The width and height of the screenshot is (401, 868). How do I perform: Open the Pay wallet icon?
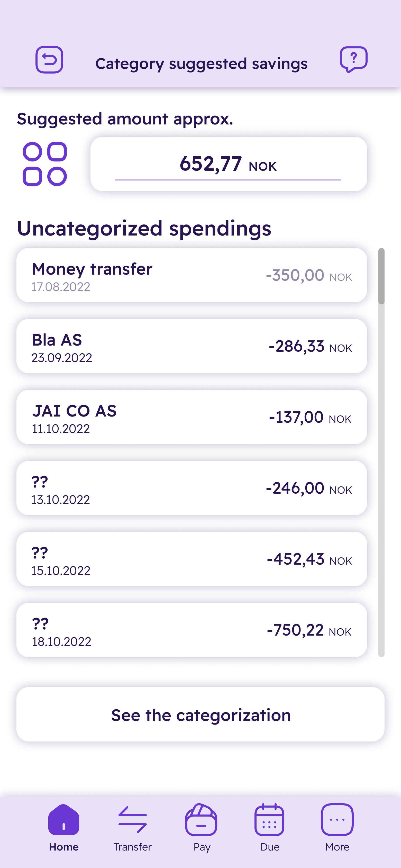click(x=201, y=819)
